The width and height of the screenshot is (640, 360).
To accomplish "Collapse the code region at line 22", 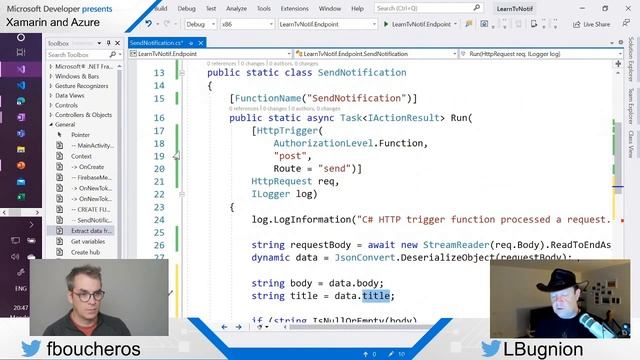I will tap(182, 194).
